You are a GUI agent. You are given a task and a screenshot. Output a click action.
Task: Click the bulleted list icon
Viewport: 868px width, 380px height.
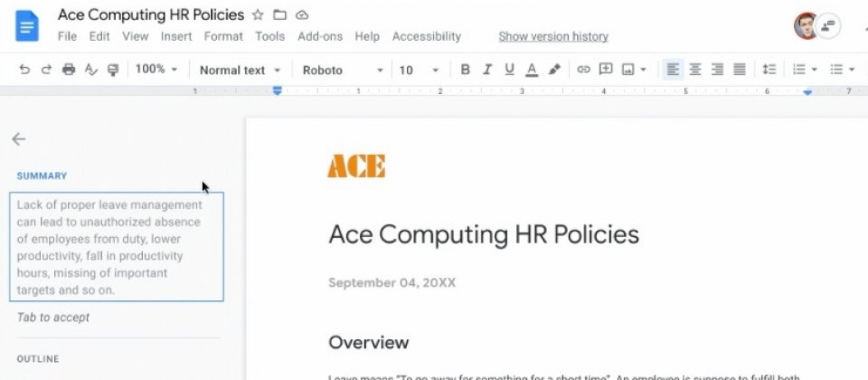click(x=835, y=70)
